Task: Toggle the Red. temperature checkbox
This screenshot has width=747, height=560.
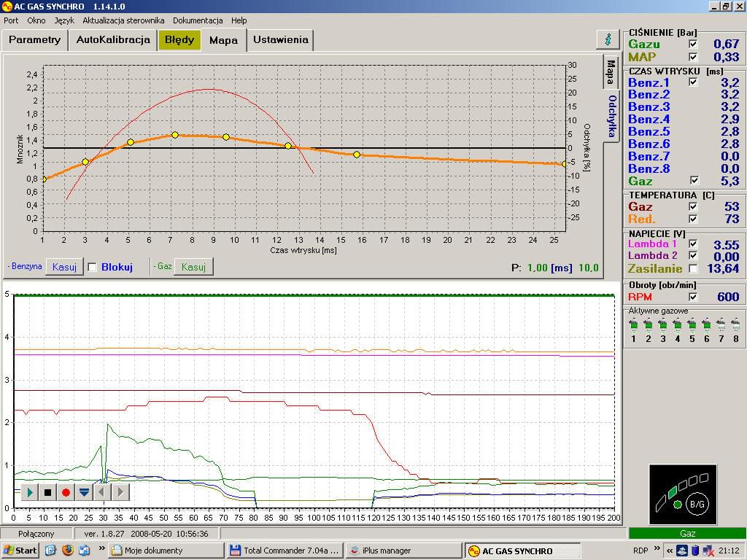Action: [693, 219]
